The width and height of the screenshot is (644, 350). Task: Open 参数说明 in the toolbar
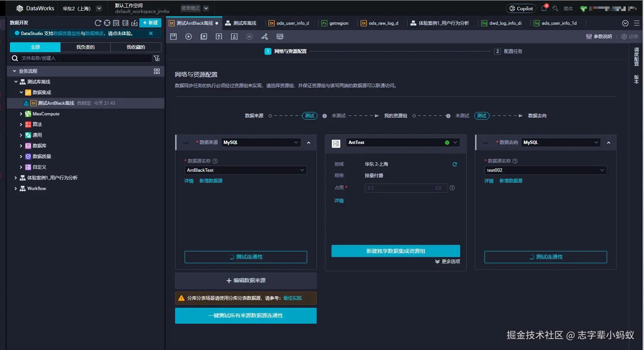click(x=599, y=37)
